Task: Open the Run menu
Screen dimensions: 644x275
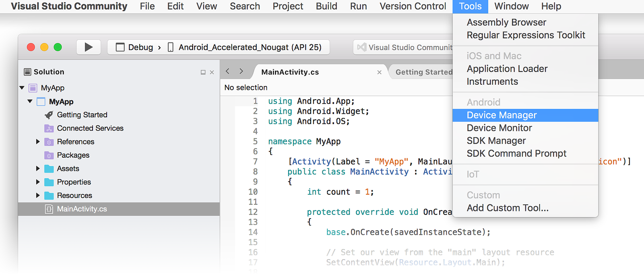Action: pyautogui.click(x=358, y=6)
